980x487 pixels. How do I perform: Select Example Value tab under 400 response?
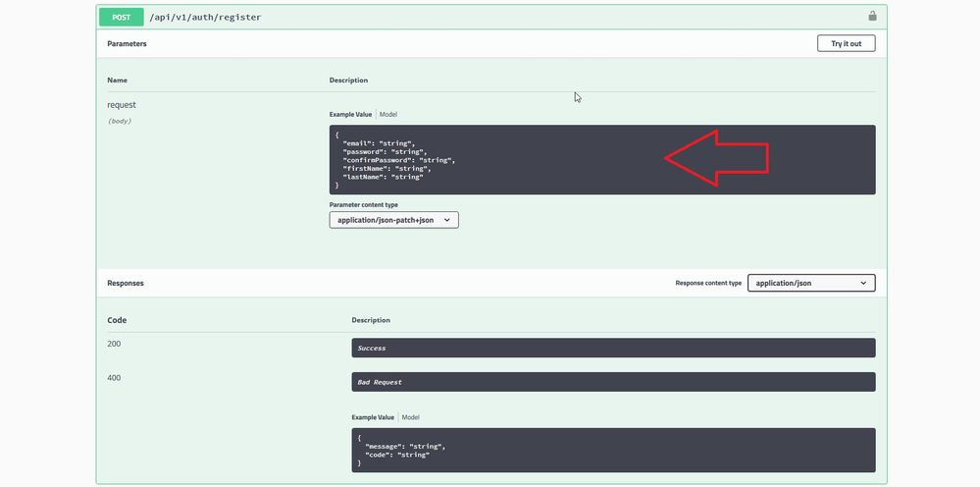pos(373,417)
